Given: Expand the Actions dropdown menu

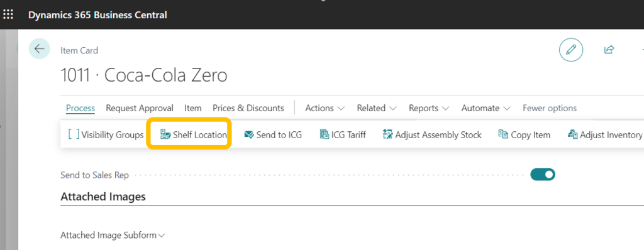Looking at the screenshot, I should tap(325, 109).
